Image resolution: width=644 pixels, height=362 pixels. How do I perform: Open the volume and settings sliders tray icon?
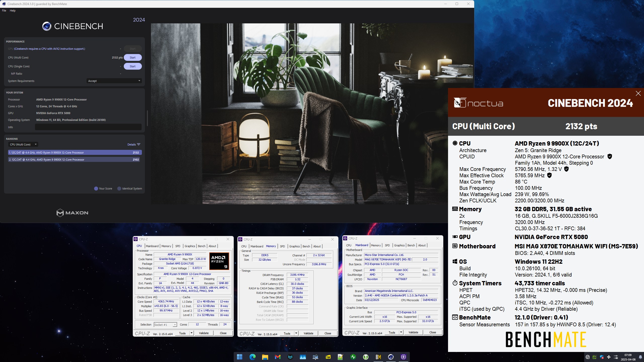[x=616, y=357]
